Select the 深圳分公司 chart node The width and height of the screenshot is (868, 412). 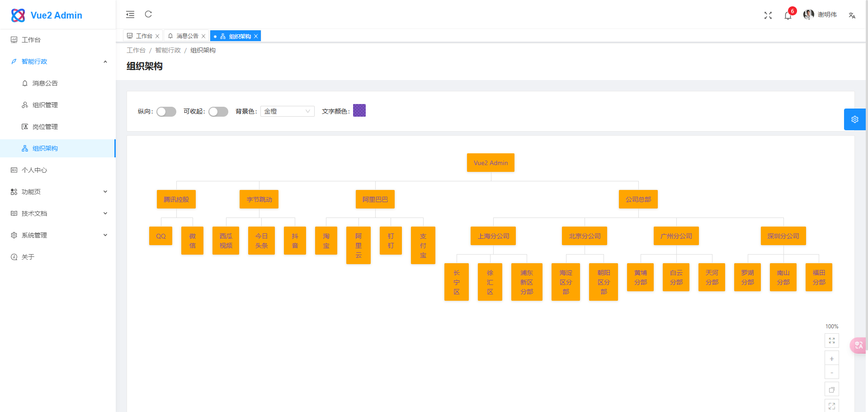click(783, 236)
